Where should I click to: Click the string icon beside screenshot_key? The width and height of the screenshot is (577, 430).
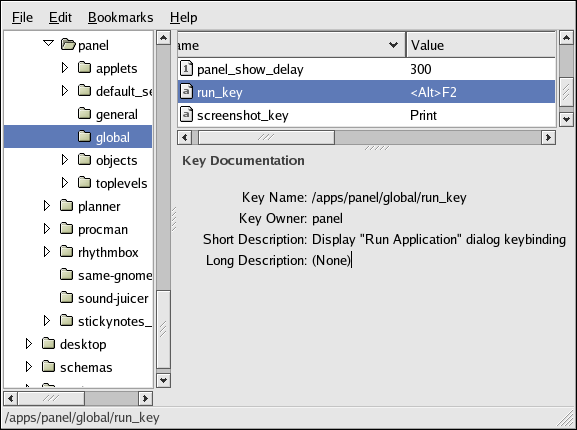[186, 114]
